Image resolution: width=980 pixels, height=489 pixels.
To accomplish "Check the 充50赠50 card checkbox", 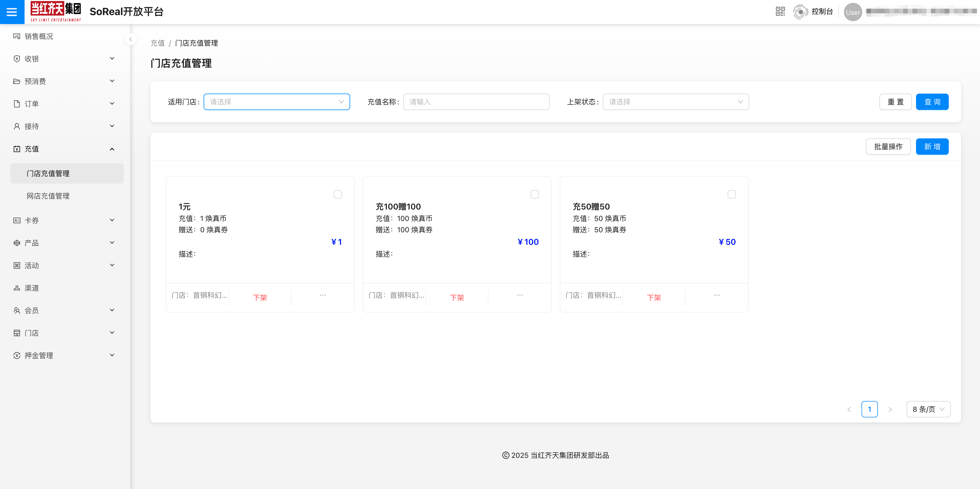I will click(732, 195).
